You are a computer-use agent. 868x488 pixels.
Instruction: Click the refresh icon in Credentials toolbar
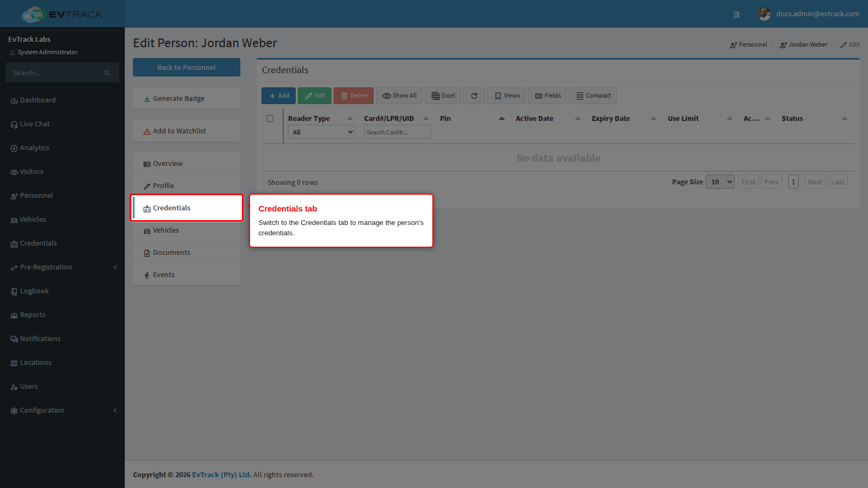tap(474, 96)
